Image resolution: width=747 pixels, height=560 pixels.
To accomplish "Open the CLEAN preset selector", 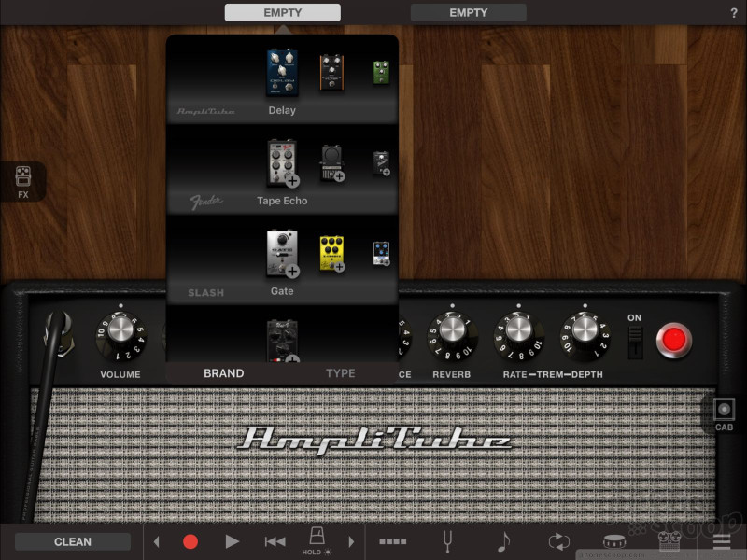I will pos(73,541).
